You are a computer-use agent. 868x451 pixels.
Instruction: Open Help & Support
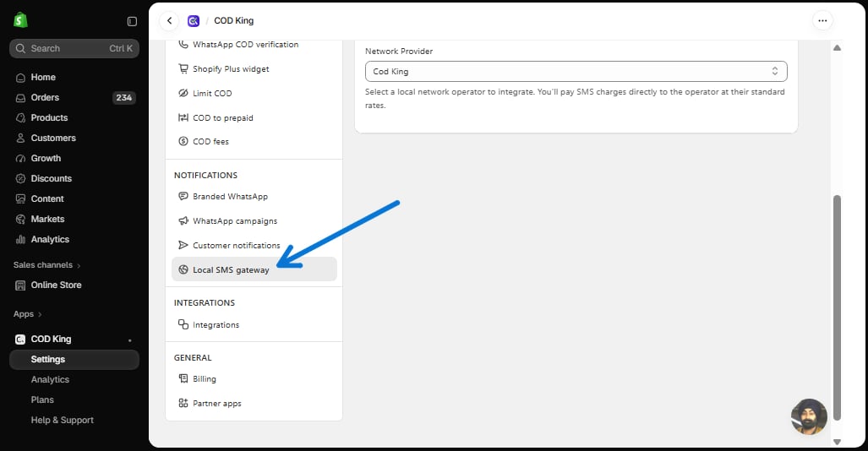pyautogui.click(x=62, y=420)
